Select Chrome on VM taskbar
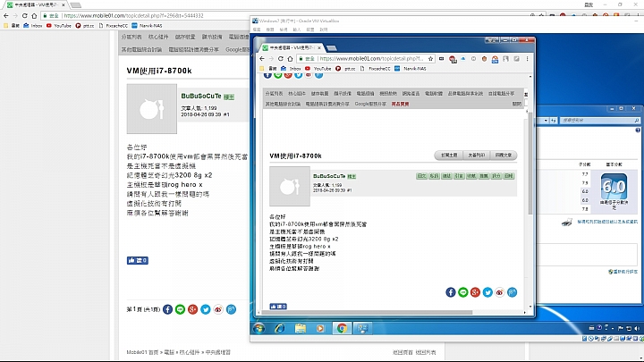Image resolution: width=644 pixels, height=362 pixels. pyautogui.click(x=342, y=328)
